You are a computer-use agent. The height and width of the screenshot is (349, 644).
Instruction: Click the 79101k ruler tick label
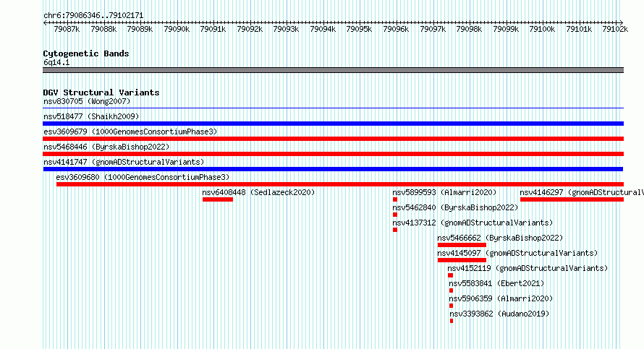pyautogui.click(x=579, y=29)
